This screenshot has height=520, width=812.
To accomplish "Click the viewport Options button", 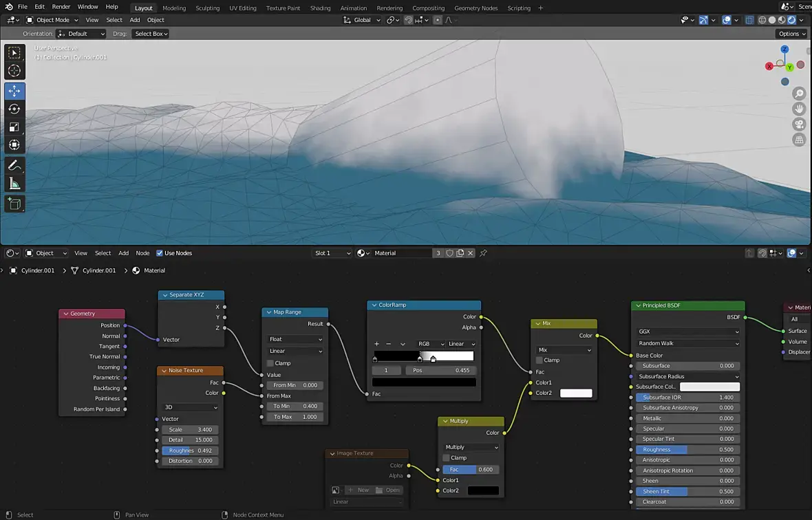I will coord(791,34).
